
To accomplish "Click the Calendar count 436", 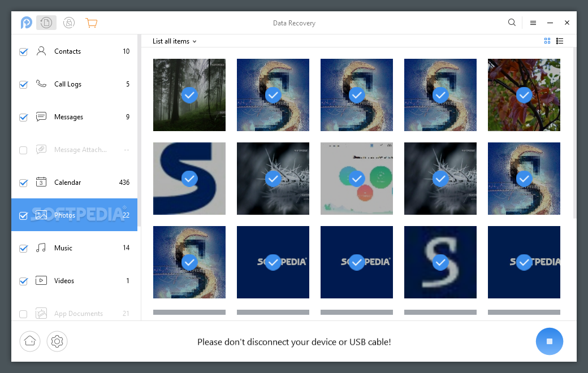I will pyautogui.click(x=124, y=182).
